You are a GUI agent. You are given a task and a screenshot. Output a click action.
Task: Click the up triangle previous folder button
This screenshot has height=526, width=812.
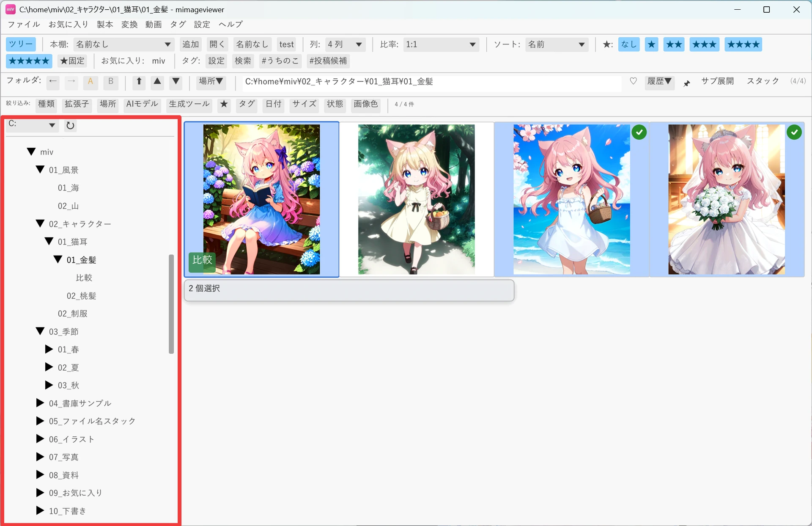pos(157,82)
